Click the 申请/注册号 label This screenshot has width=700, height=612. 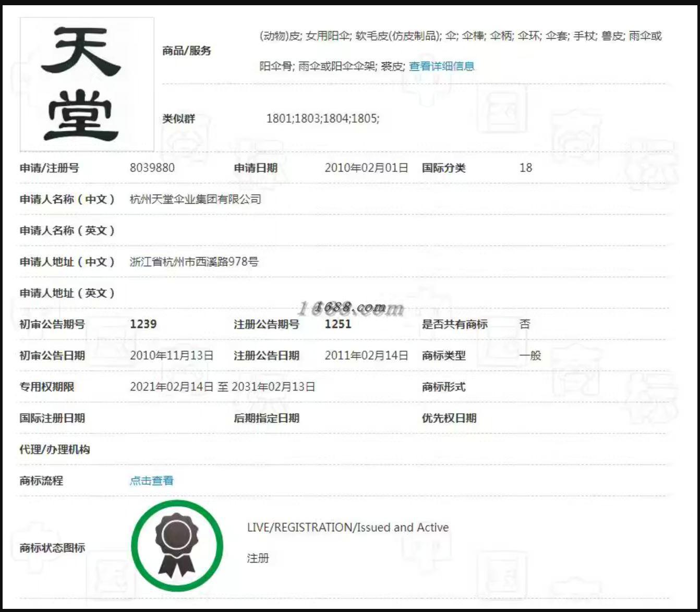50,168
